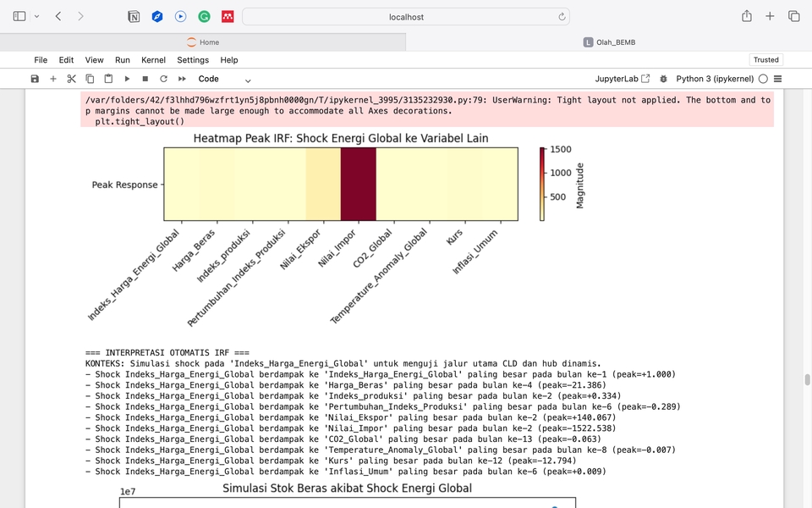The image size is (812, 508).
Task: Enable the debugger bug icon
Action: tap(663, 79)
